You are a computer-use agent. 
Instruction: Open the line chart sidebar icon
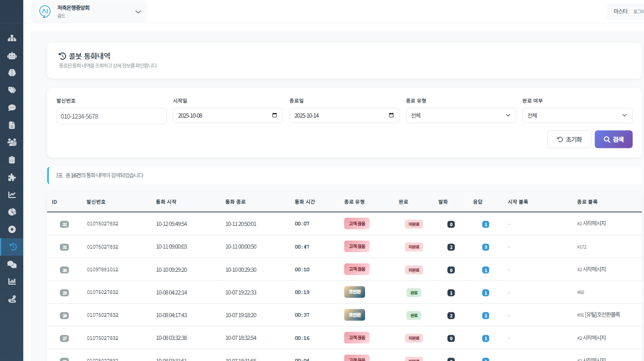(x=12, y=194)
